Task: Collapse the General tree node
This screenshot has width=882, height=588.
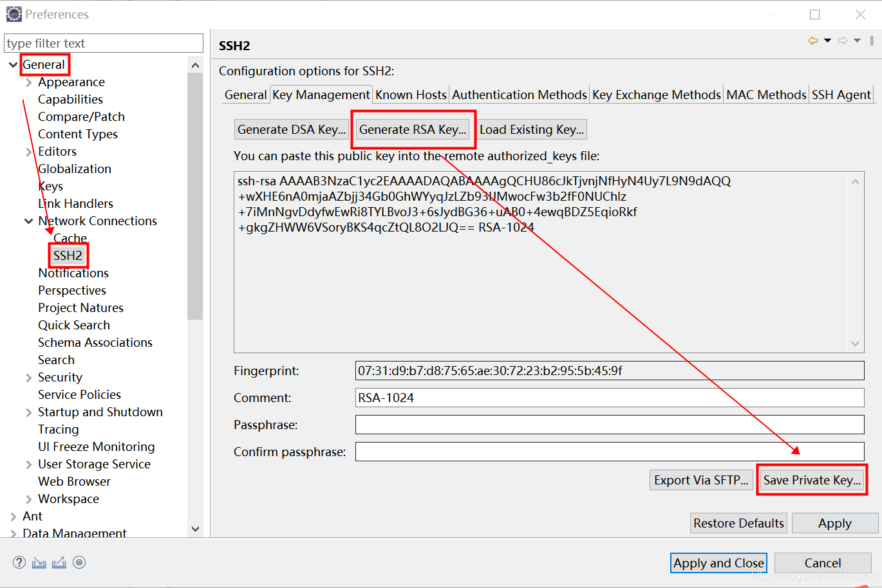Action: (x=13, y=64)
